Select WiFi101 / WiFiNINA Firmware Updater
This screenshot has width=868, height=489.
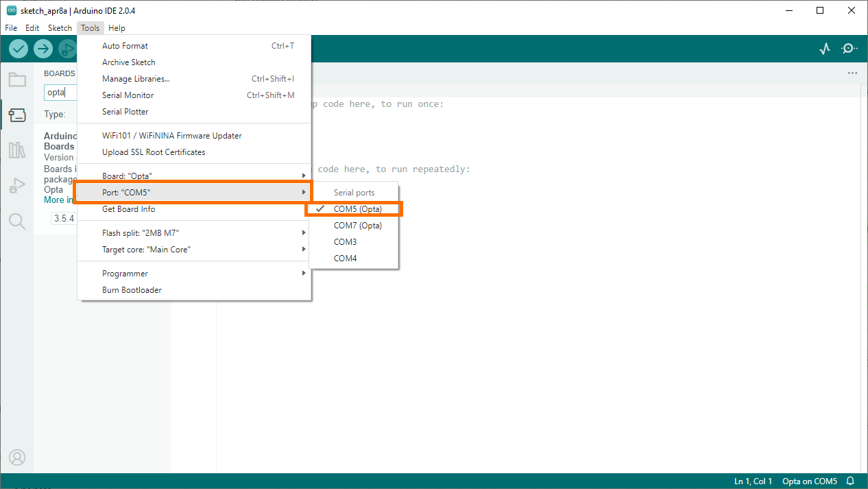click(x=195, y=136)
